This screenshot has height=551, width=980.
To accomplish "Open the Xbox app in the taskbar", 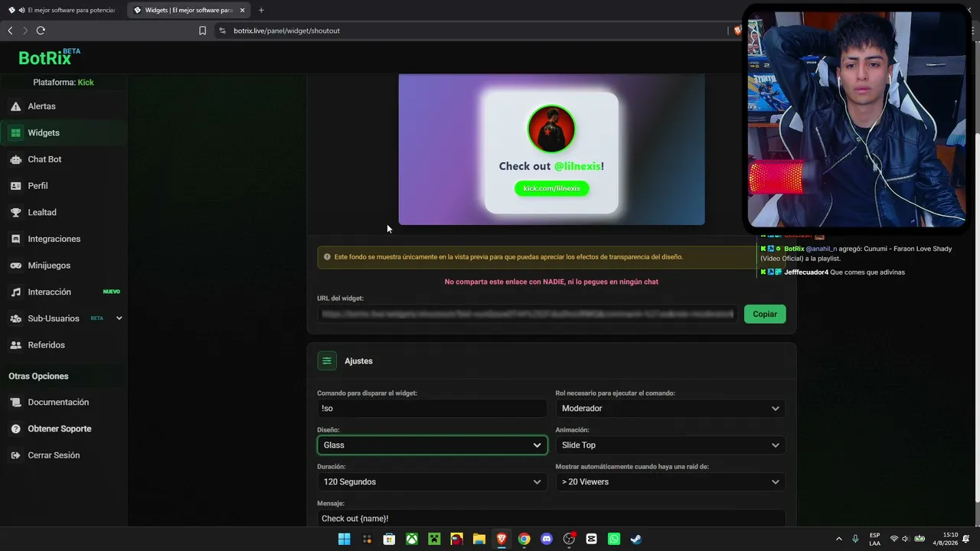I will pyautogui.click(x=412, y=539).
